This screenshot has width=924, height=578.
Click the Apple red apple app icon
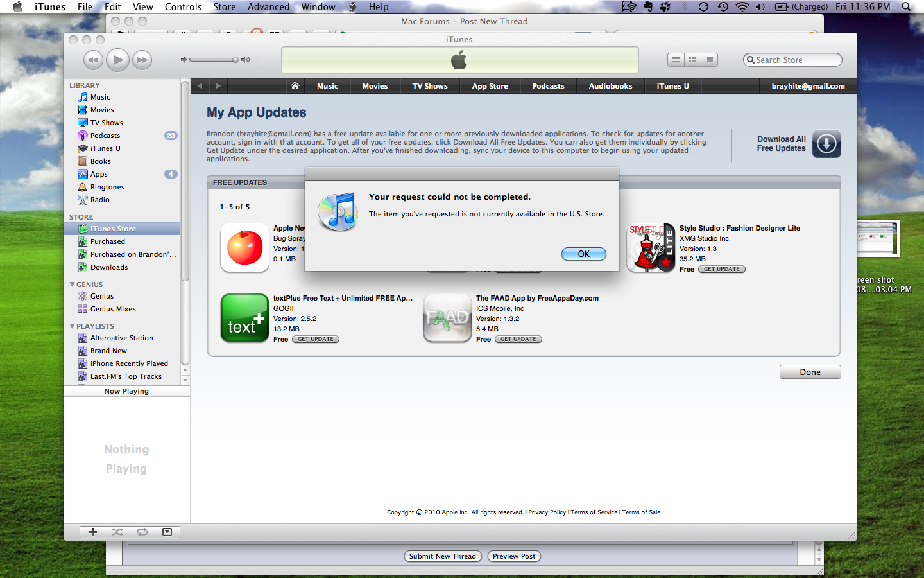244,248
